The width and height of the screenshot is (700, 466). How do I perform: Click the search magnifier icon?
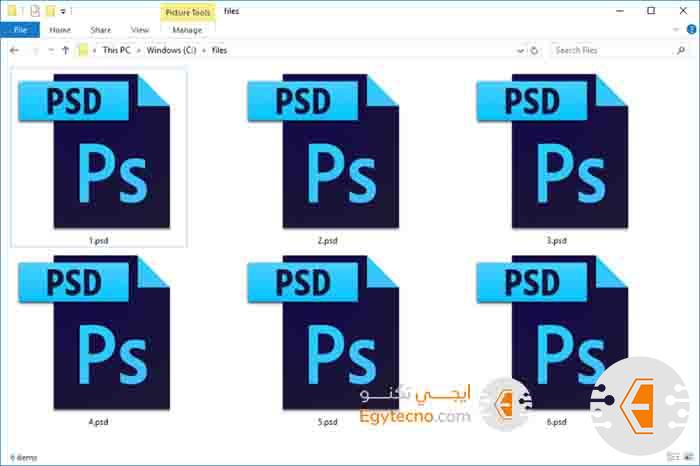point(681,50)
